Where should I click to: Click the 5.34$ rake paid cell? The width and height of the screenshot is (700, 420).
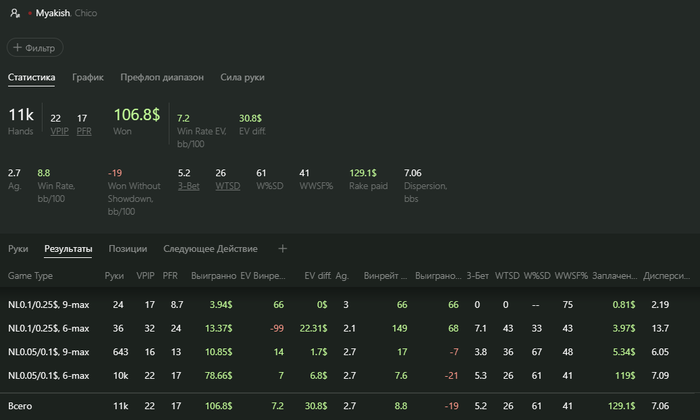coord(624,352)
